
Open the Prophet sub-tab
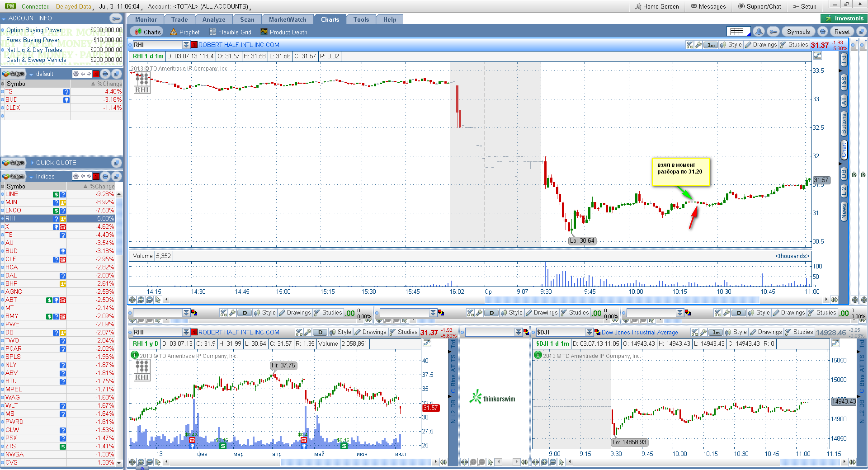[x=185, y=32]
